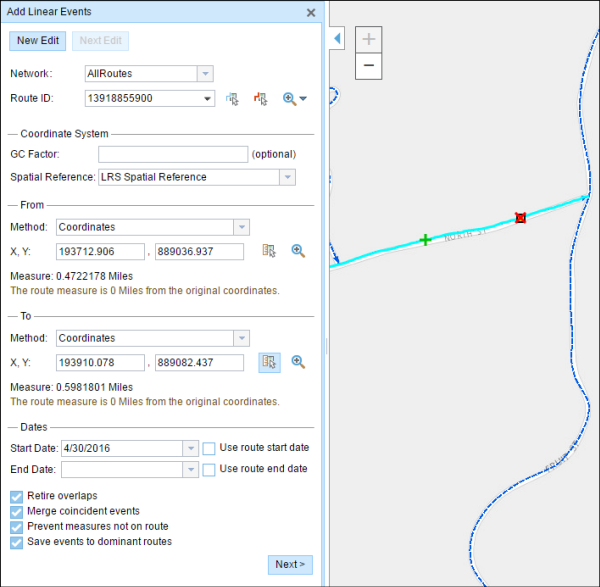
Task: Click the select route by line icon
Action: point(262,98)
